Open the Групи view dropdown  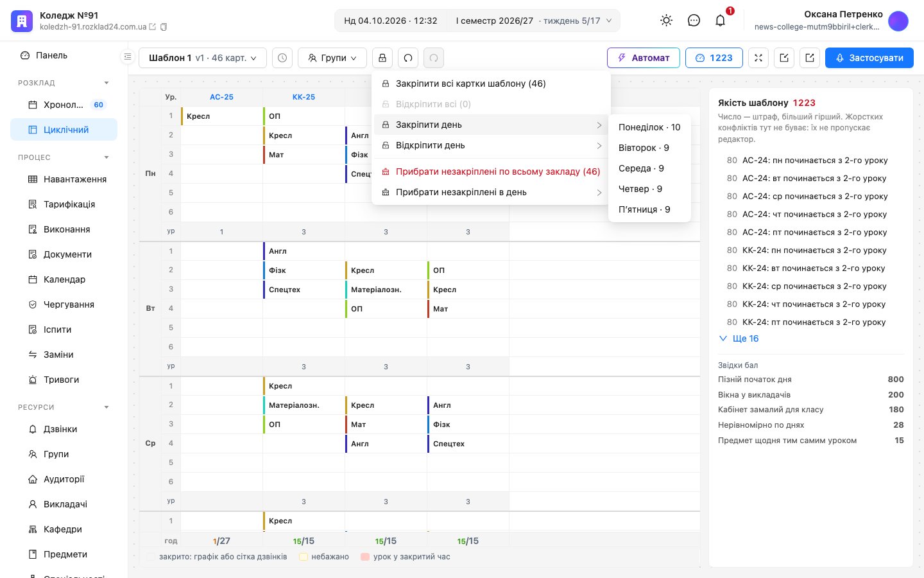(x=332, y=58)
